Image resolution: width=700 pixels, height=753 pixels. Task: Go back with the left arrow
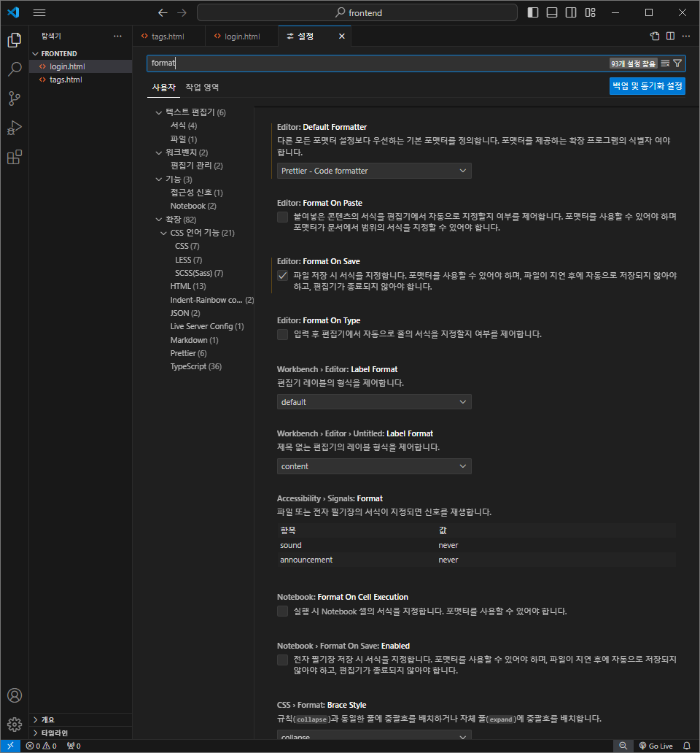163,13
